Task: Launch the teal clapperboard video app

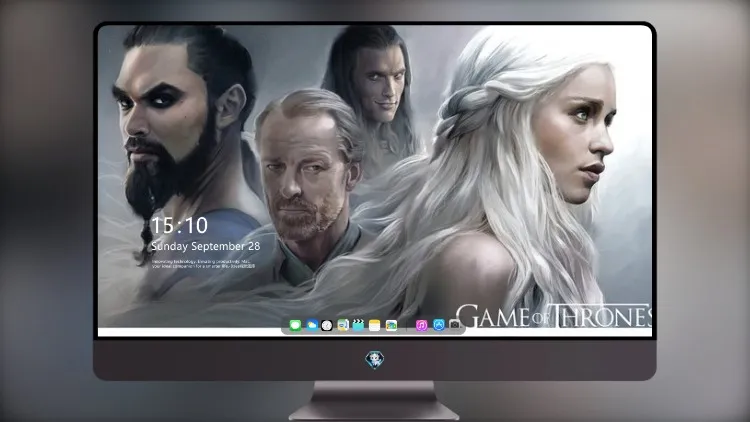Action: pos(358,325)
